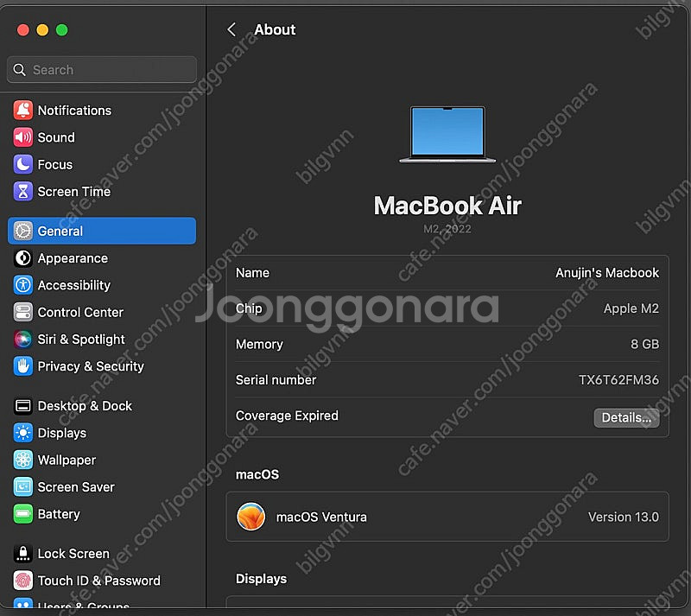Open Appearance settings
This screenshot has width=691, height=616.
[x=73, y=258]
